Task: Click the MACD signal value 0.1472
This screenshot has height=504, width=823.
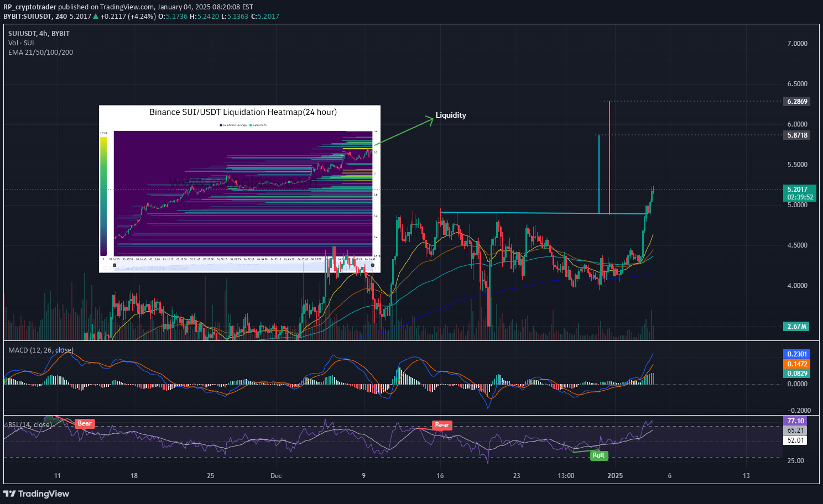Action: (x=796, y=364)
